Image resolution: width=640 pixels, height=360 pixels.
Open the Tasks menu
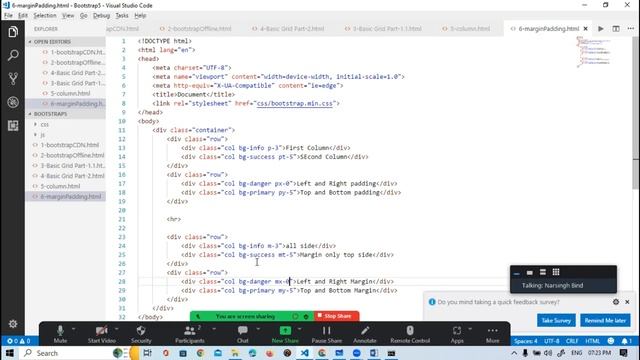[122, 16]
